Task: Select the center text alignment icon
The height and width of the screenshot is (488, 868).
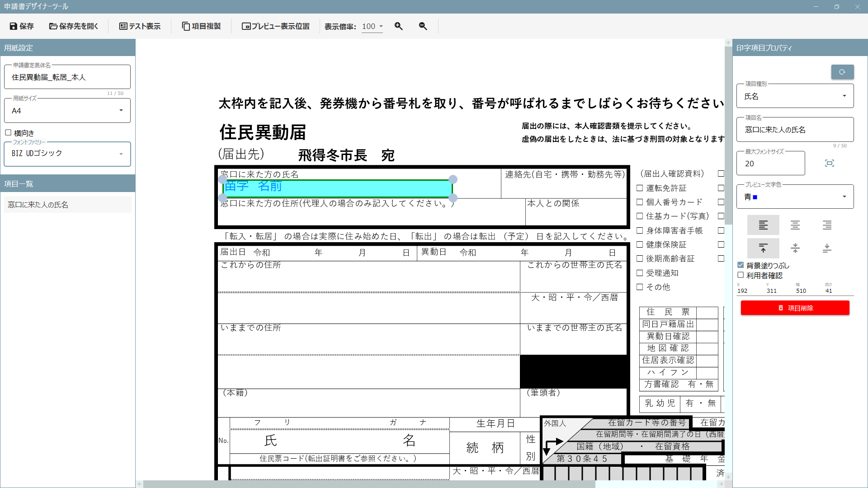Action: tap(795, 225)
